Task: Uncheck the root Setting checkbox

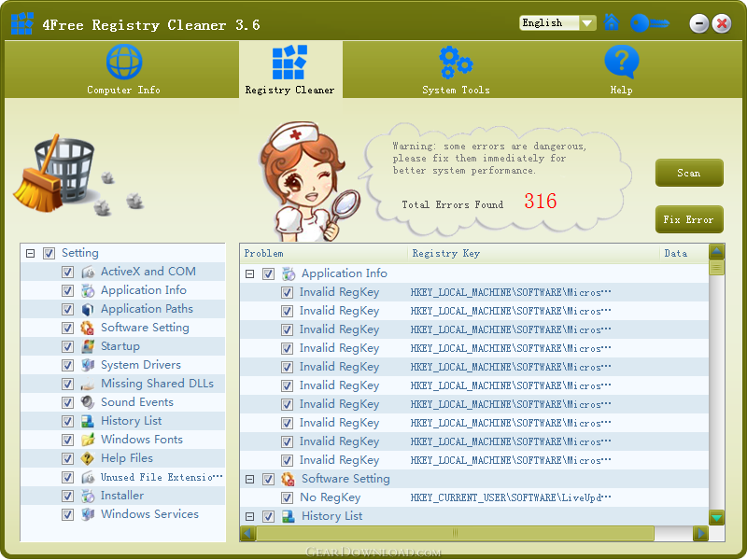Action: (49, 253)
